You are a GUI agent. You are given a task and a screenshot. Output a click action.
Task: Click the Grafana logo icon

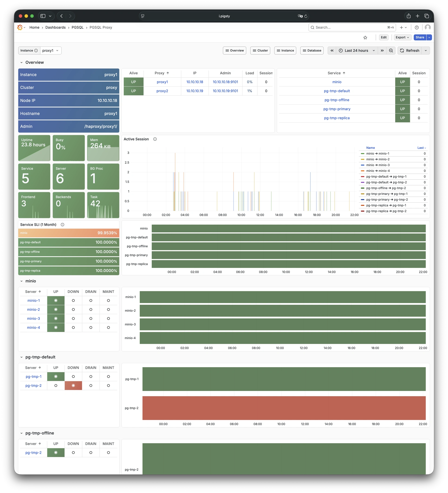pyautogui.click(x=20, y=27)
